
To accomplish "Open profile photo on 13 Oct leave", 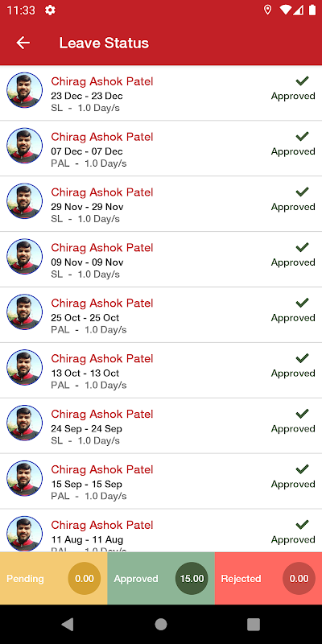I will click(25, 368).
